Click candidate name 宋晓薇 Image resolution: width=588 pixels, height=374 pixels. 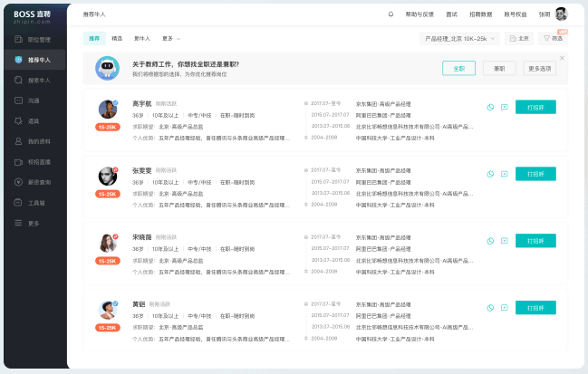pyautogui.click(x=141, y=237)
